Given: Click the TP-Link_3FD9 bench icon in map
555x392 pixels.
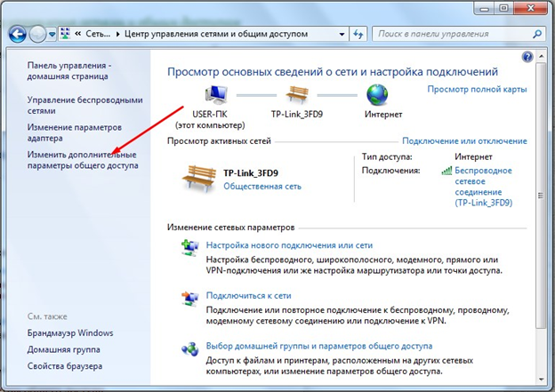Looking at the screenshot, I should pos(297,94).
